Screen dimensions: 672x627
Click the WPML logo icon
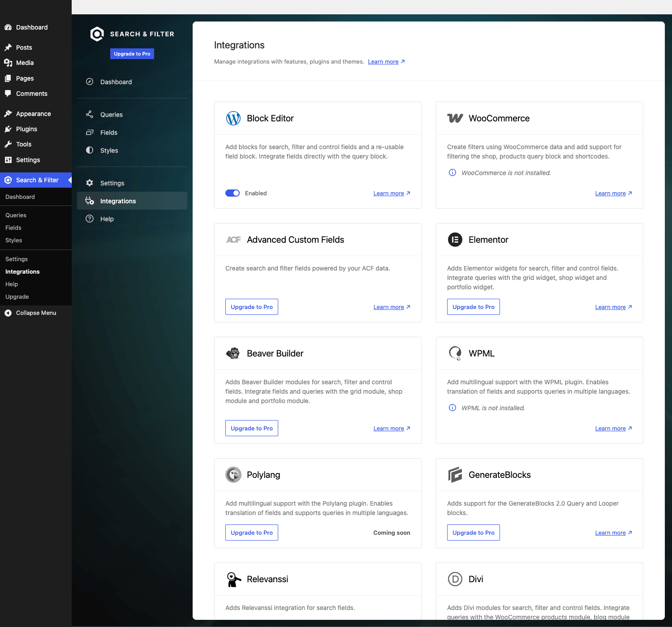coord(455,353)
